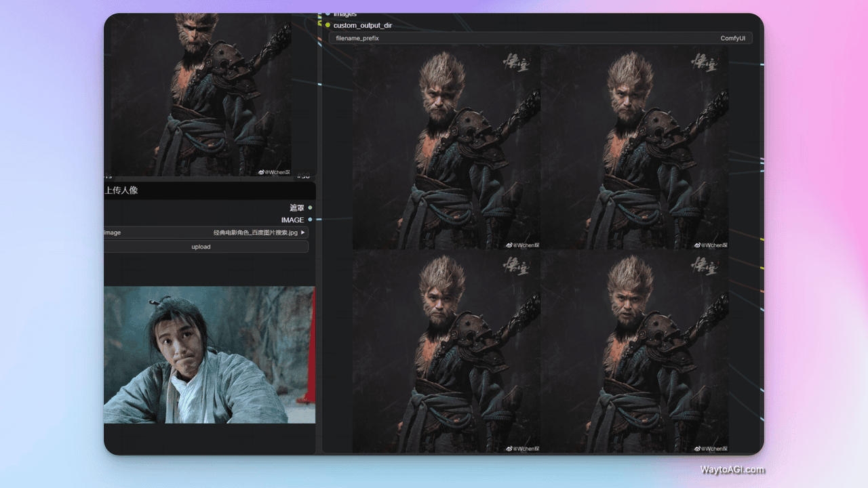Click the arrow next to 经典电影角色 filename
Screen dimensions: 868x488
click(303, 232)
